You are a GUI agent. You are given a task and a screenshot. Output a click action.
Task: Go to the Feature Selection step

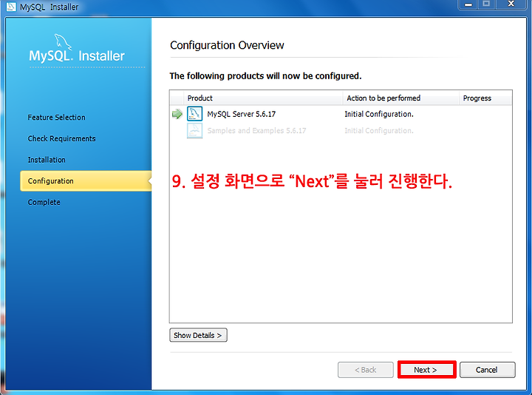tap(57, 117)
